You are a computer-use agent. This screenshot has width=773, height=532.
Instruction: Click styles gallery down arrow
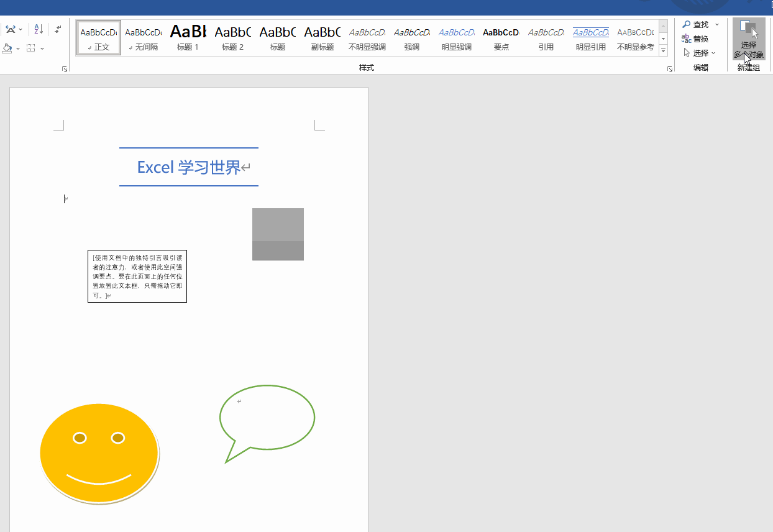[663, 39]
